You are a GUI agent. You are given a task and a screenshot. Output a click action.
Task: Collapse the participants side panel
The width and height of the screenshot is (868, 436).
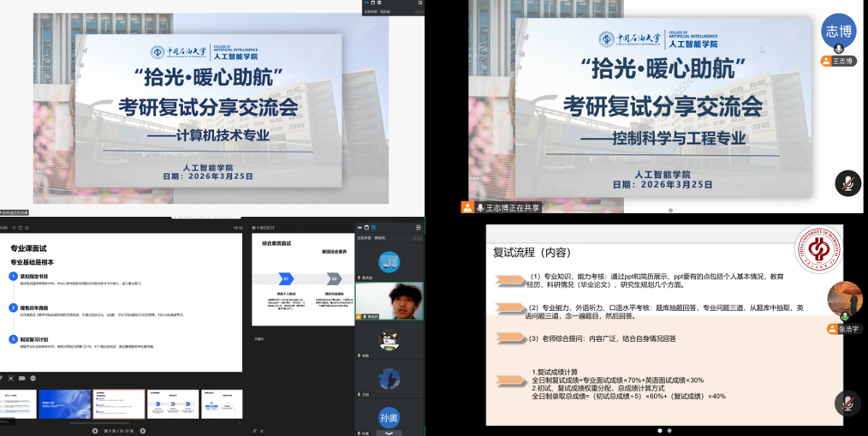[x=419, y=227]
